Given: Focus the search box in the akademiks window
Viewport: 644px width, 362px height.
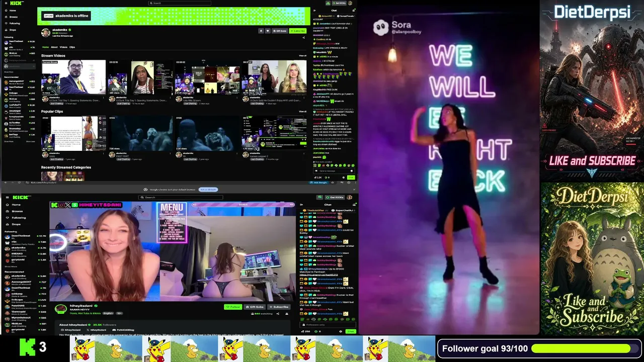Looking at the screenshot, I should point(180,3).
